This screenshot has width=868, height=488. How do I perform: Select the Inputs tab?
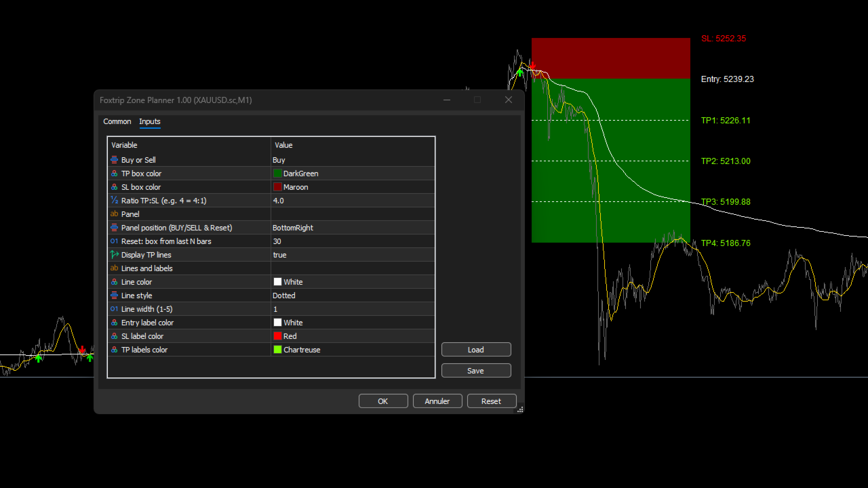click(150, 122)
